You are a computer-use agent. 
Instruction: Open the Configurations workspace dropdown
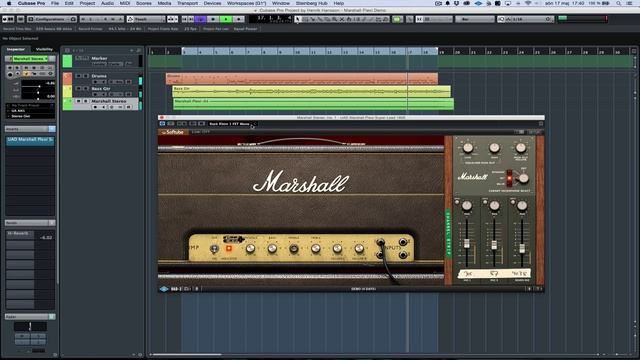point(52,19)
